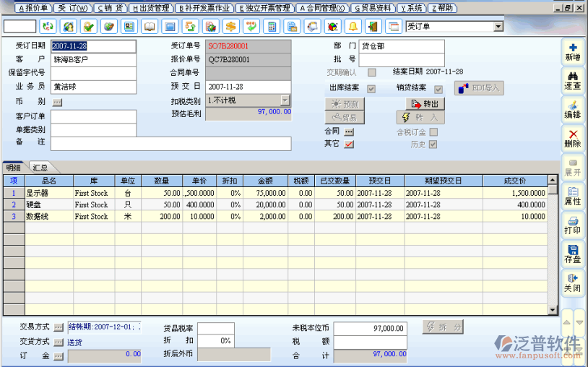This screenshot has width=588, height=367.
Task: Click the 编辑 (Edit) sidebar icon
Action: pos(572,109)
